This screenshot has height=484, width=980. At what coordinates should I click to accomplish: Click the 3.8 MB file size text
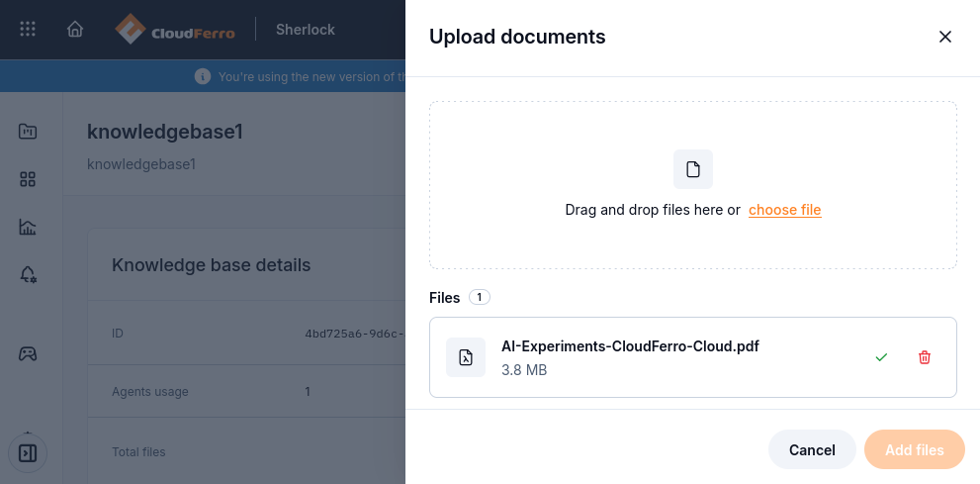(x=524, y=370)
